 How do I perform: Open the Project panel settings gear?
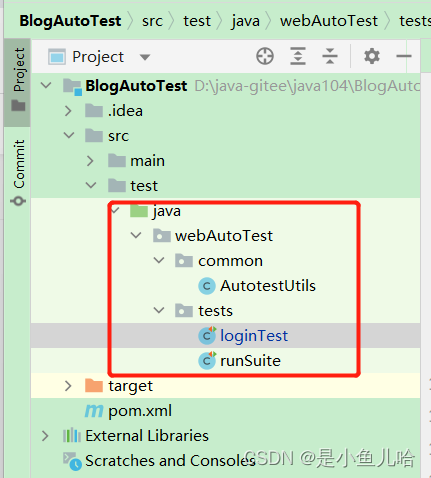[x=372, y=56]
